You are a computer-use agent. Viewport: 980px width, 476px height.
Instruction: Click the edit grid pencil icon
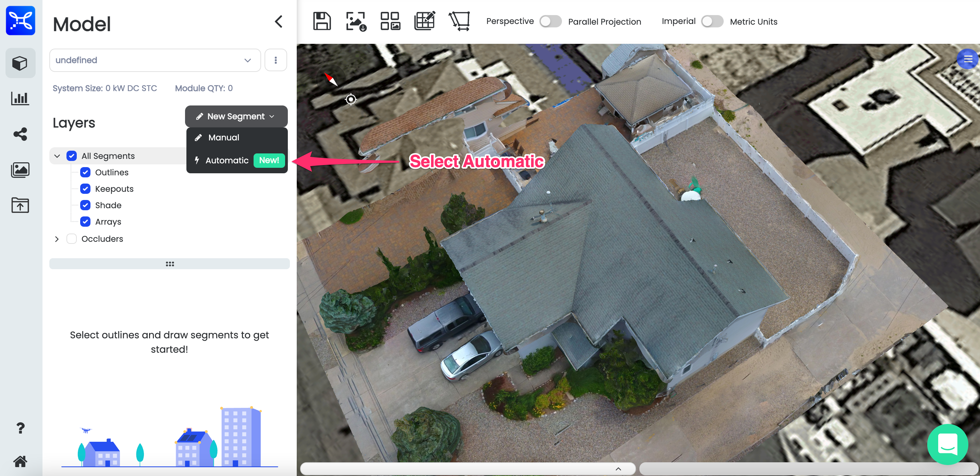[x=425, y=21]
